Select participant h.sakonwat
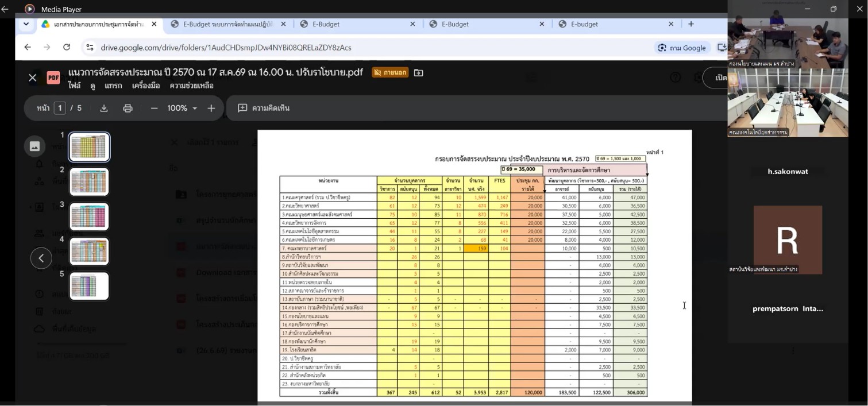 point(788,171)
